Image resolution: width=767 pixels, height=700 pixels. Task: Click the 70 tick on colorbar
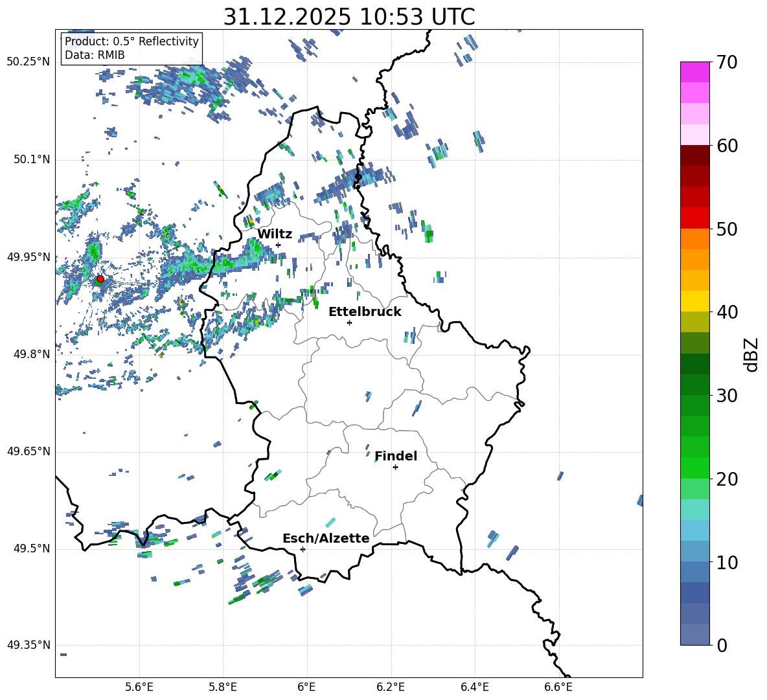[727, 62]
